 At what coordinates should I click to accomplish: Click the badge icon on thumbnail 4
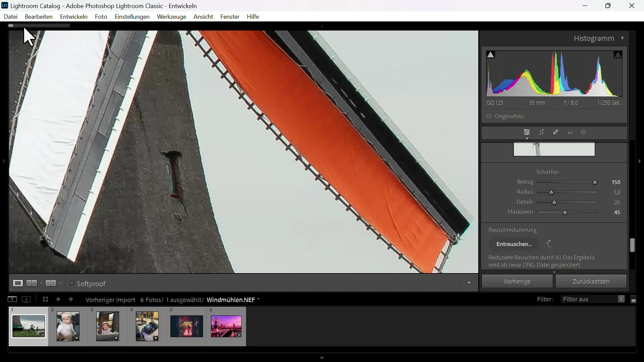tap(156, 339)
